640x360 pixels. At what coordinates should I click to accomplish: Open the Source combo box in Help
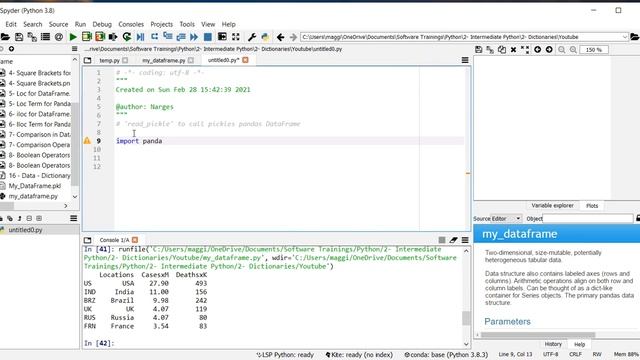click(506, 219)
